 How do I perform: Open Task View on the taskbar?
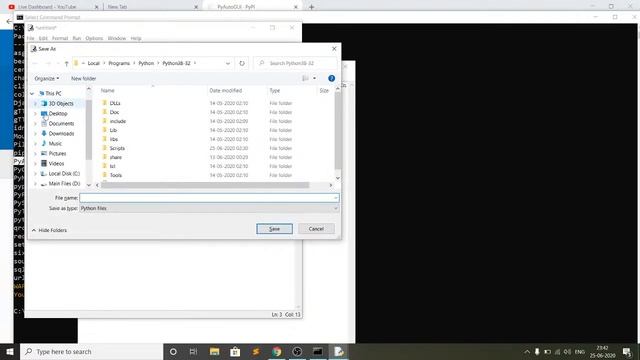(x=193, y=351)
